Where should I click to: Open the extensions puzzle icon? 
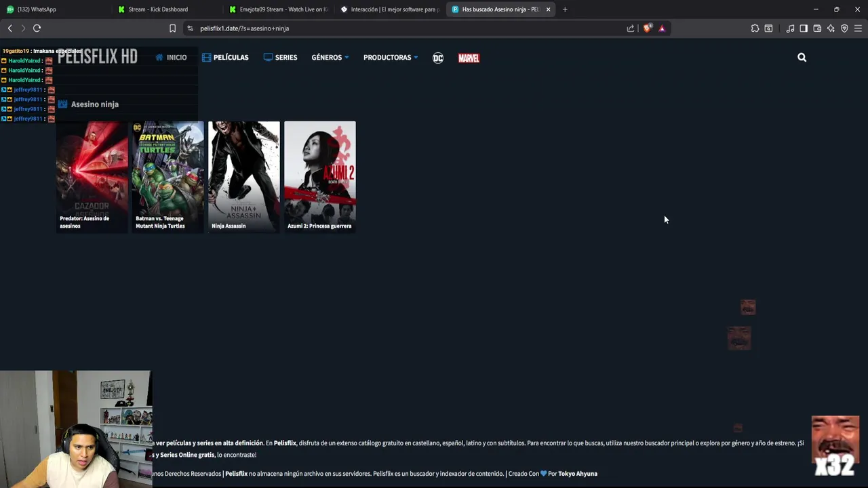pyautogui.click(x=755, y=28)
